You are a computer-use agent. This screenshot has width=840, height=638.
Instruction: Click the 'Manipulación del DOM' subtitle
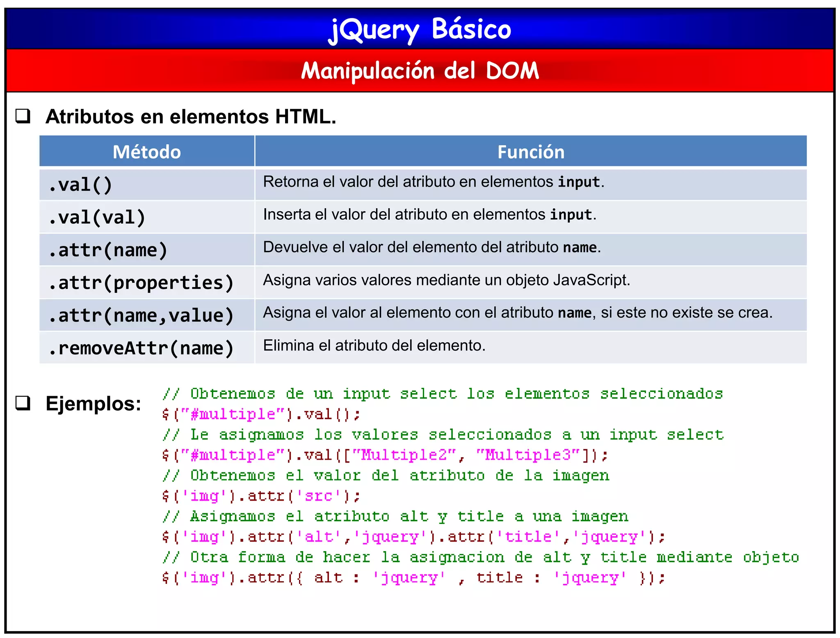(420, 71)
